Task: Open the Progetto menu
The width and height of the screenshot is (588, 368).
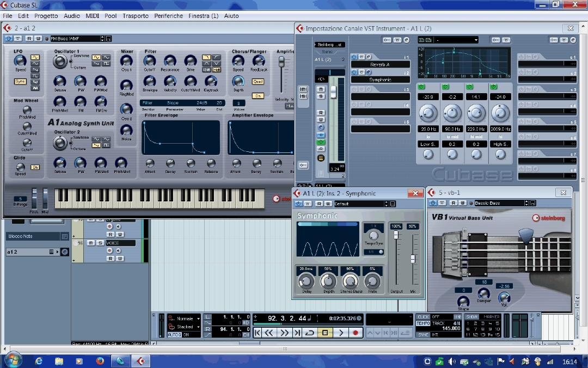Action: 46,16
